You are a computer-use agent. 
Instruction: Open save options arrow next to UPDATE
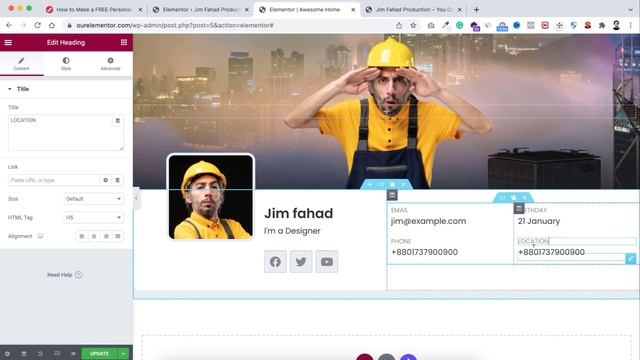pos(123,354)
